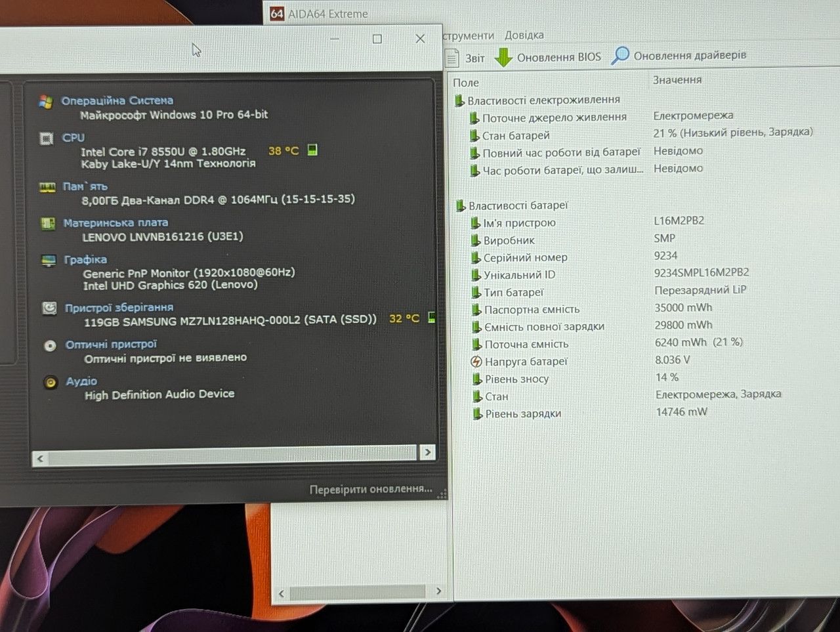Open the Операційна Система section link

click(x=117, y=100)
